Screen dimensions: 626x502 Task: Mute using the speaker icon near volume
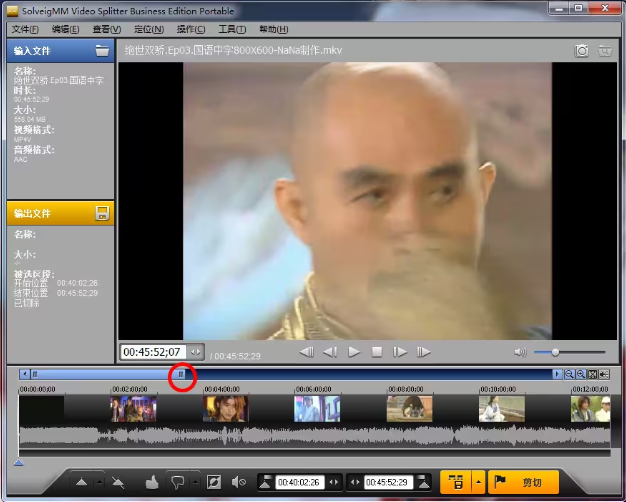click(x=520, y=352)
